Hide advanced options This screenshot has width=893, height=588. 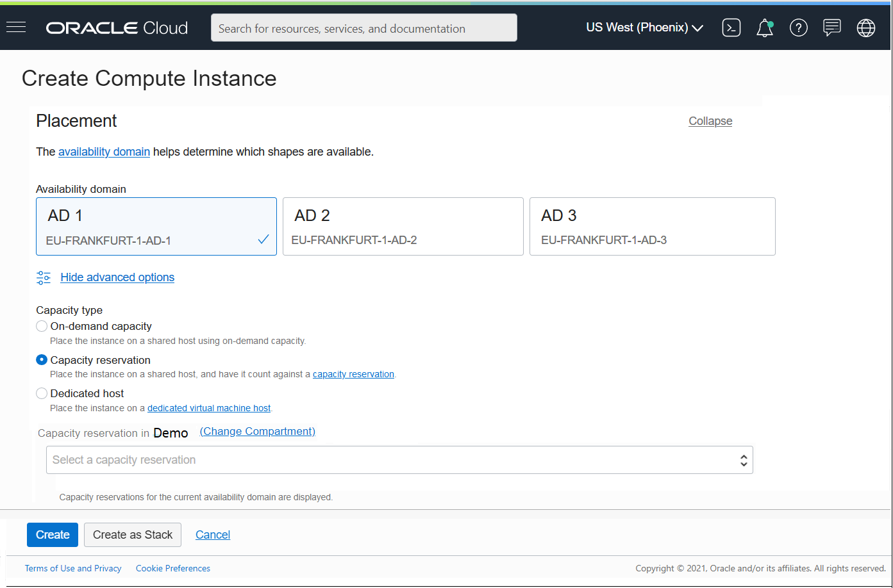point(117,277)
